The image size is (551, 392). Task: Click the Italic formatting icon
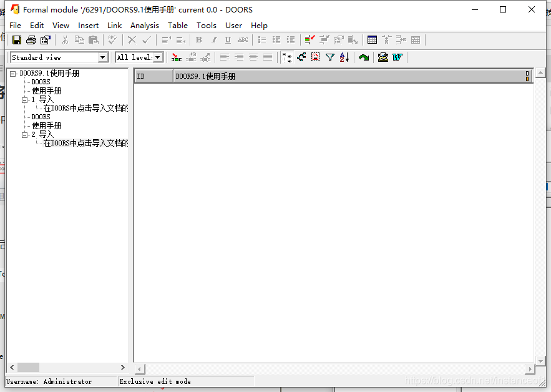(x=213, y=39)
